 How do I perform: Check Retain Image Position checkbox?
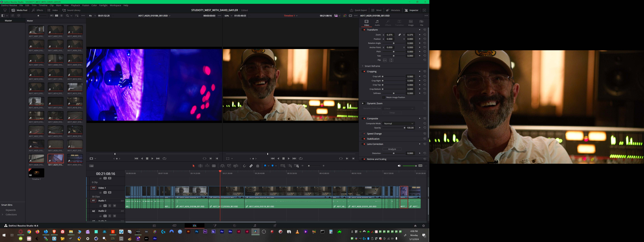pos(384,97)
